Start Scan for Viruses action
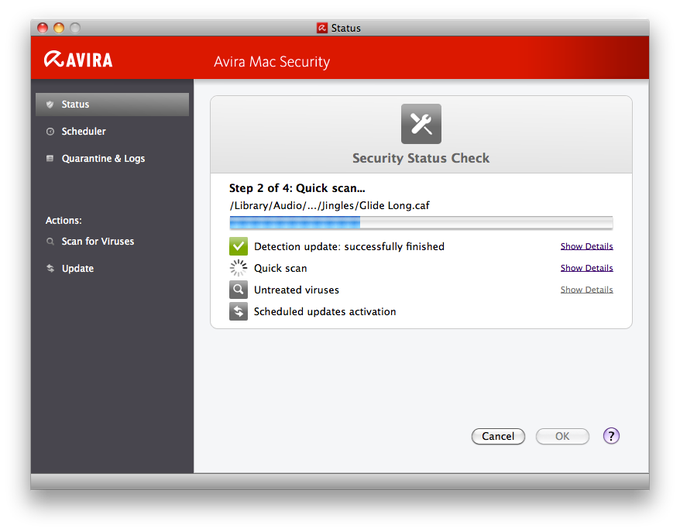Image resolution: width=680 pixels, height=532 pixels. 98,241
